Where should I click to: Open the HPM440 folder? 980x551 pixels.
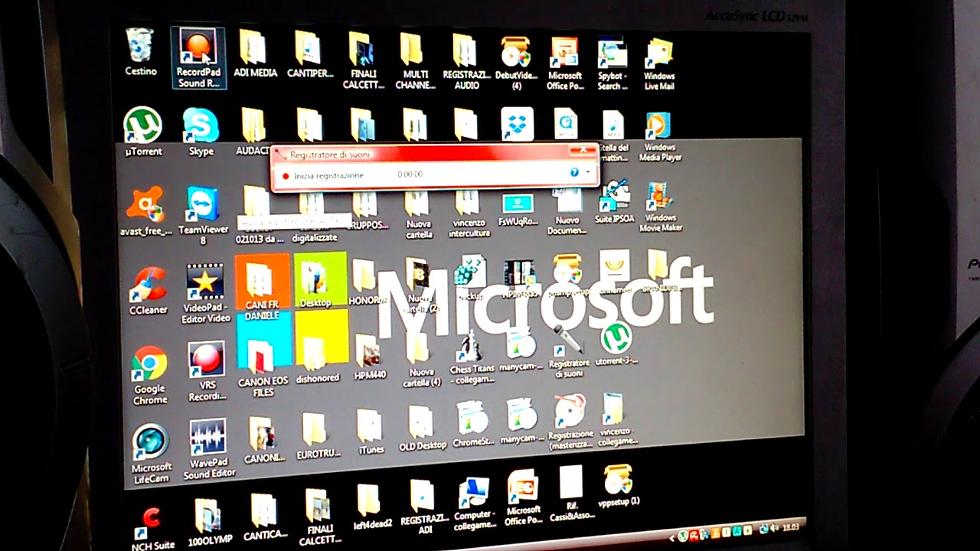pos(370,357)
